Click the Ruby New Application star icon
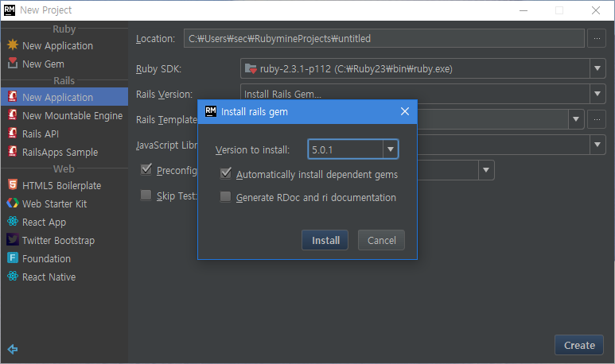615x364 pixels. [x=13, y=45]
